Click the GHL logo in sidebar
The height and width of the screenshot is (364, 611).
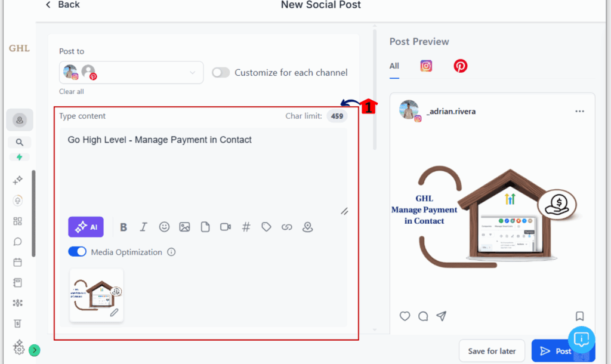click(19, 48)
